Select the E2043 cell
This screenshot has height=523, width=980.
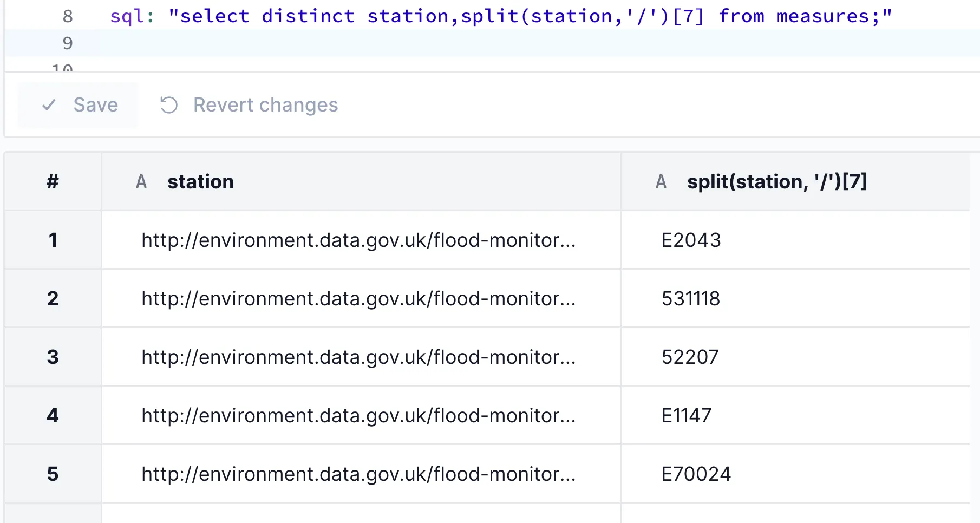point(691,240)
